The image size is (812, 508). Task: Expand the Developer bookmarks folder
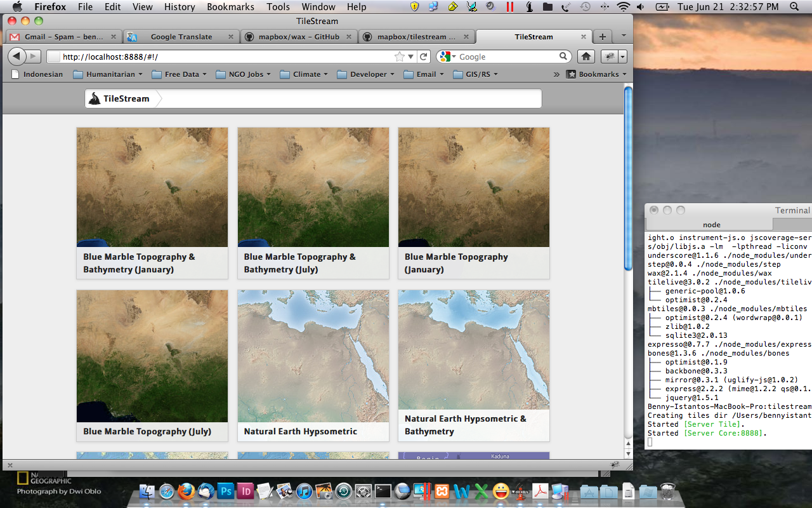coord(368,74)
